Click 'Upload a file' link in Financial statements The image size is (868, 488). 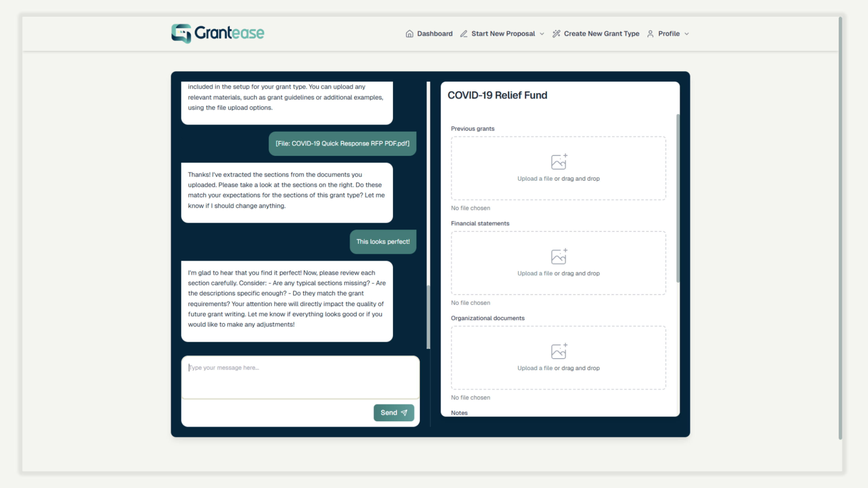535,273
